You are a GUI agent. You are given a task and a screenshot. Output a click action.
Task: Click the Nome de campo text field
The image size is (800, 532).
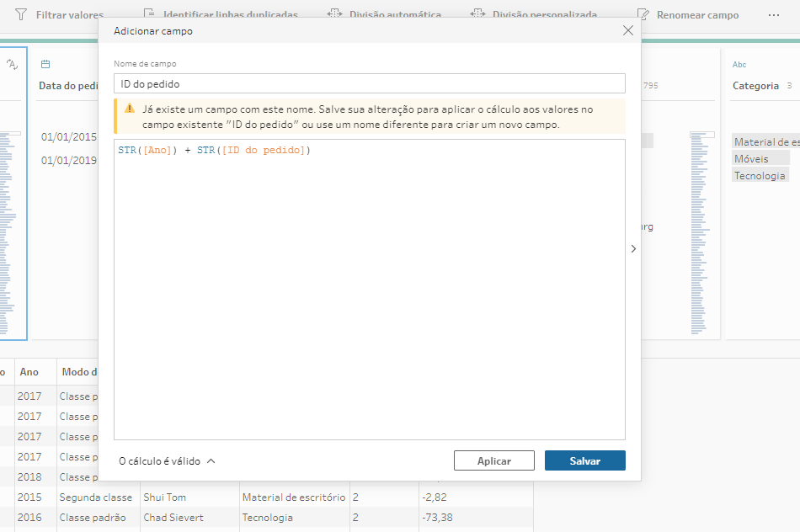[x=369, y=83]
